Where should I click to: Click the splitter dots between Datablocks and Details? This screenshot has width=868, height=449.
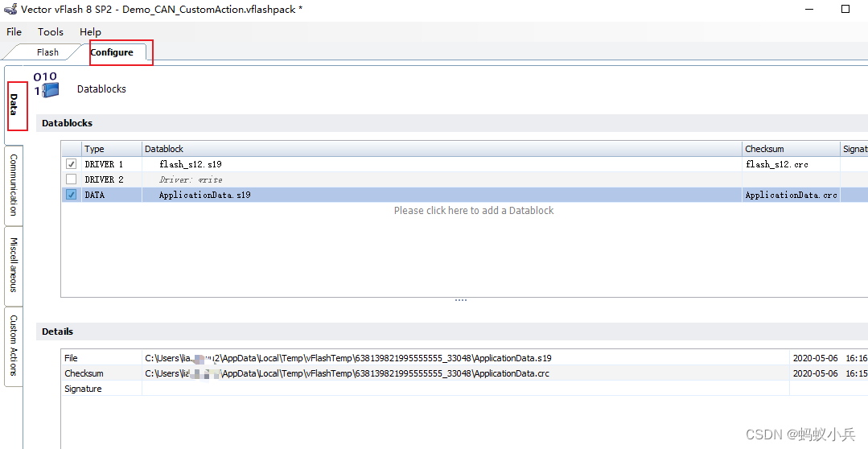point(461,300)
